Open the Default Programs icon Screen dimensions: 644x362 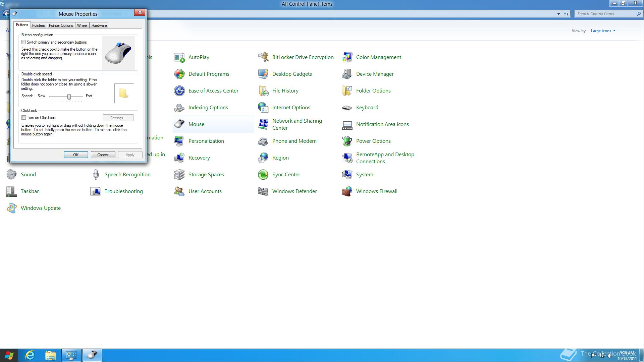[179, 74]
